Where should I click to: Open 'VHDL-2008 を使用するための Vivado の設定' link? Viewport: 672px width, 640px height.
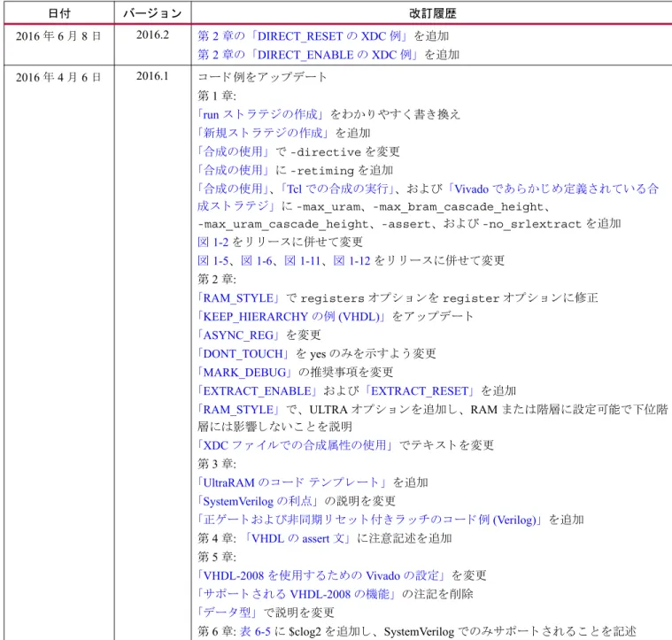coord(321,575)
